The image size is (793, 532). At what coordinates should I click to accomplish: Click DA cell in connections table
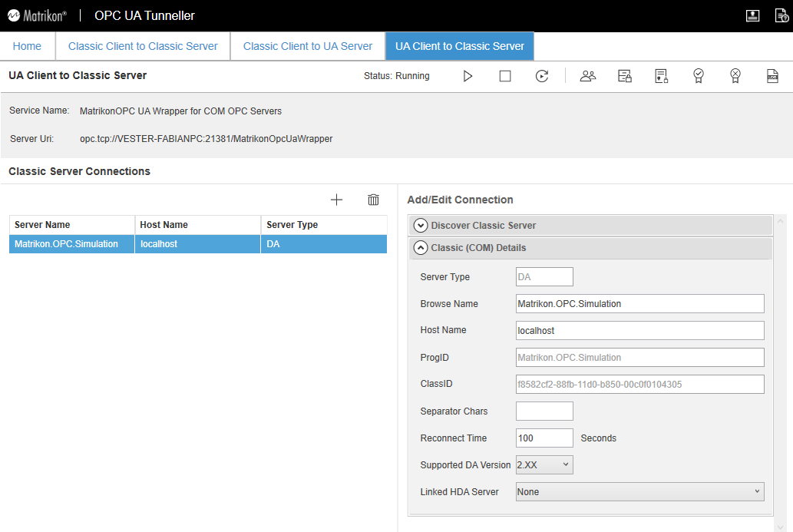pyautogui.click(x=324, y=244)
